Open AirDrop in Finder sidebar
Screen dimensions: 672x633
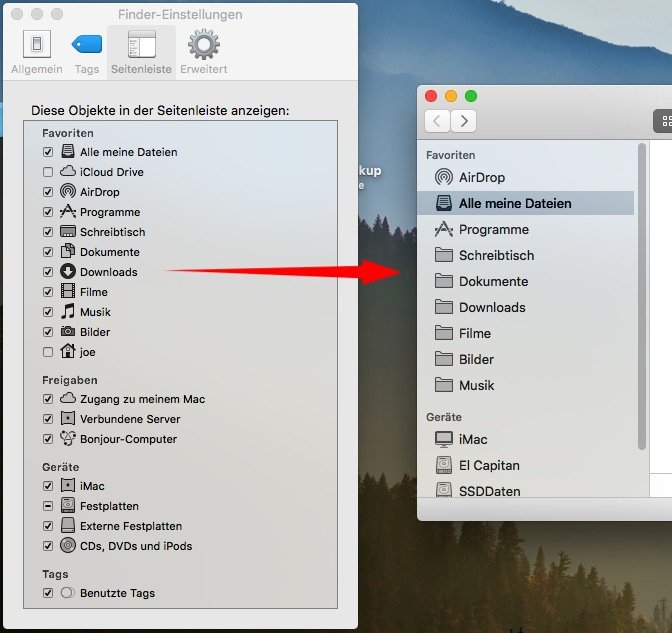coord(525,177)
